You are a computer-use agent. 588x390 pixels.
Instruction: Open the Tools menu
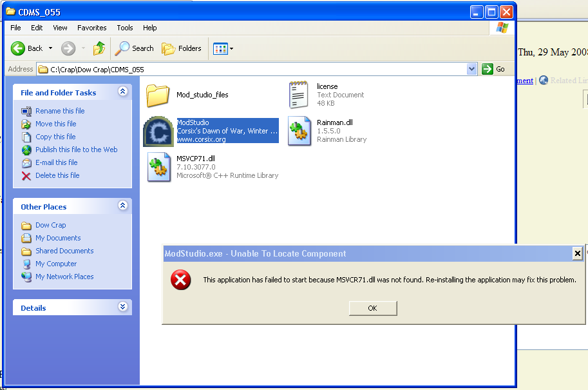tap(125, 28)
